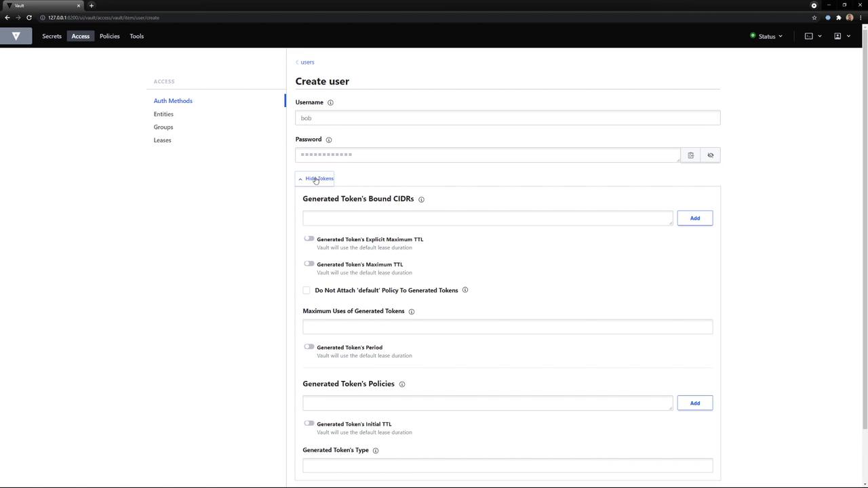This screenshot has width=868, height=488.
Task: Open the user profile menu icon
Action: 838,36
